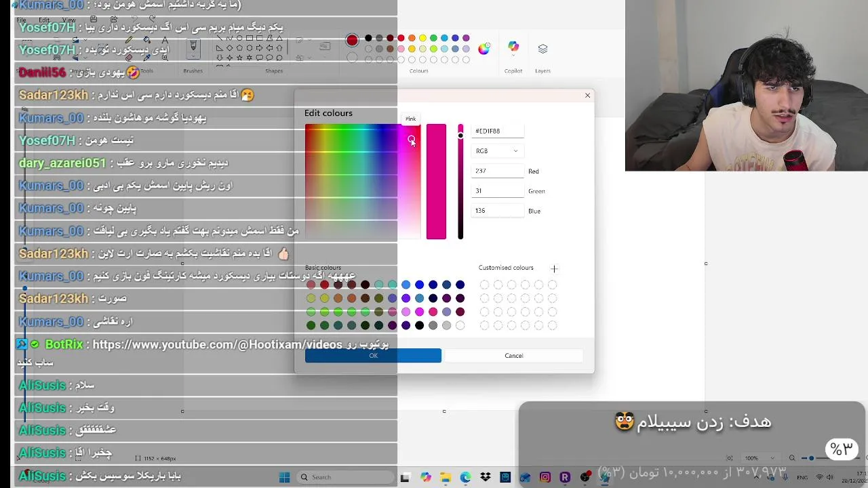Open the Copilot menu in ribbon

513,49
